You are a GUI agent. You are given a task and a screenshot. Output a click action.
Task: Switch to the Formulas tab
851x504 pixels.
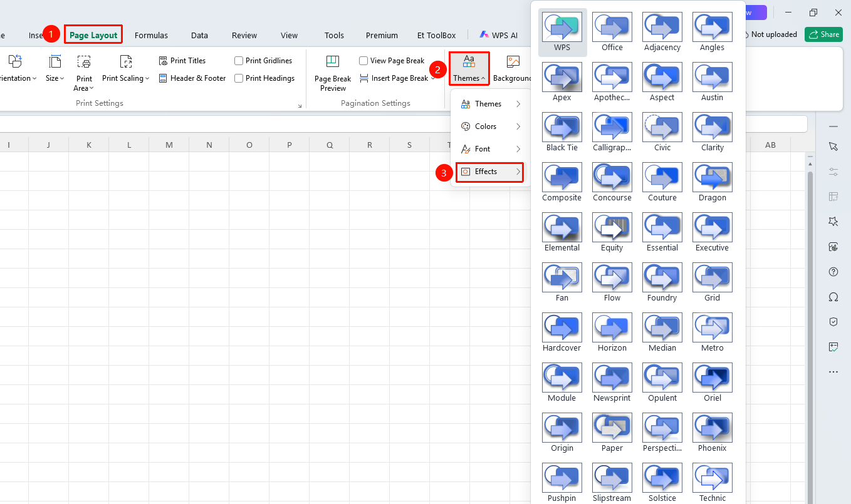[151, 35]
